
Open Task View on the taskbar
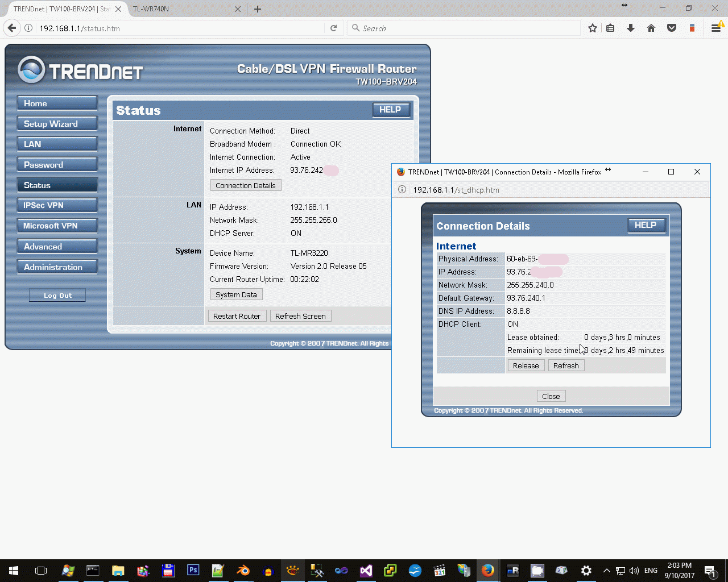tap(41, 571)
